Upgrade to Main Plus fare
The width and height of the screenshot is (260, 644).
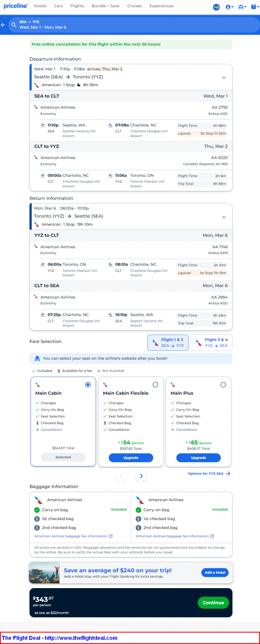tap(198, 458)
